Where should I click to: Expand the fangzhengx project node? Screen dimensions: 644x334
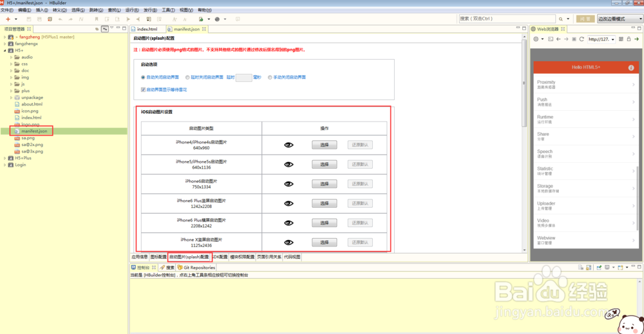pos(5,44)
